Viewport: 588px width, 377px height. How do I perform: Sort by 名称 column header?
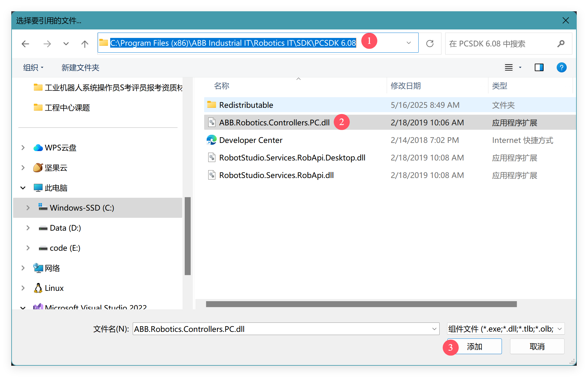[x=222, y=86]
